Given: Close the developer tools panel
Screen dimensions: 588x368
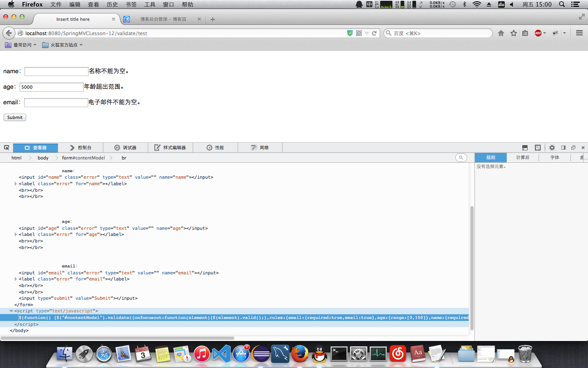Looking at the screenshot, I should 583,148.
